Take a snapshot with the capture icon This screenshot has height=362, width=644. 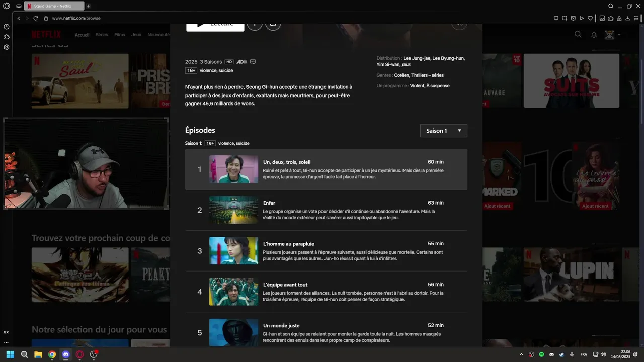pyautogui.click(x=565, y=18)
